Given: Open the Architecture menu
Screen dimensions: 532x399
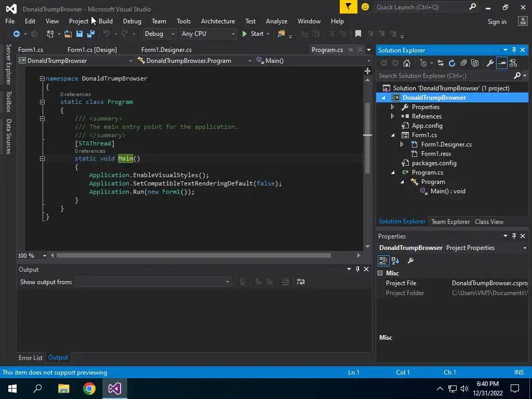Looking at the screenshot, I should (218, 21).
